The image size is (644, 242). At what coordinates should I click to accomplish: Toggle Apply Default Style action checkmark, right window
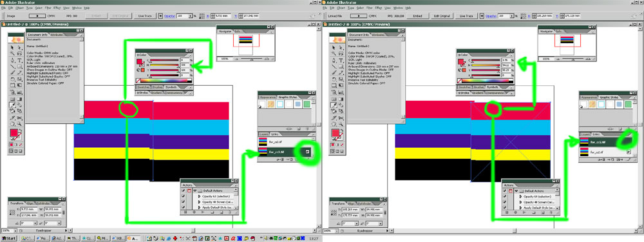pyautogui.click(x=504, y=207)
